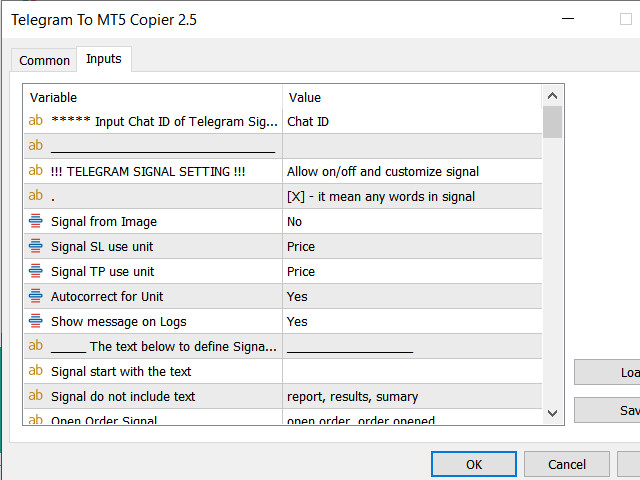
Task: Open the Signal from Image value No
Action: click(x=412, y=221)
